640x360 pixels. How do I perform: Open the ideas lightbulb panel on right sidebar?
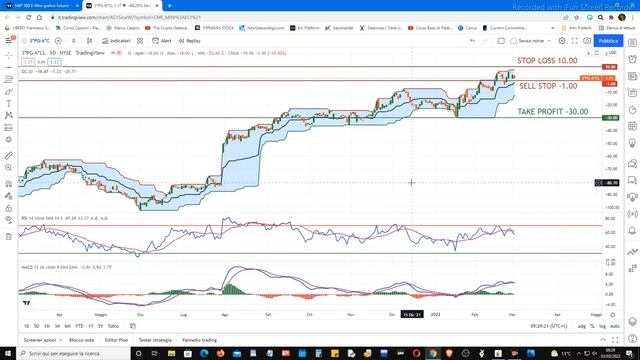tap(632, 143)
